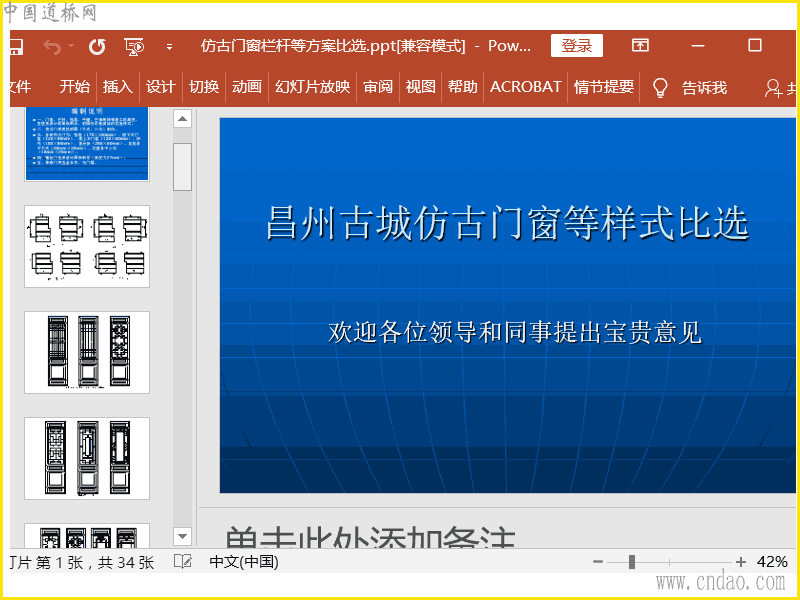
Task: Select second thumbnail showing three lattice doors
Action: coord(87,458)
